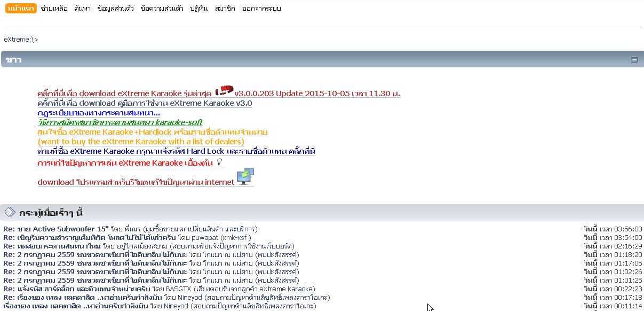The width and height of the screenshot is (644, 311).
Task: Click eXtreme:\> breadcrumb link
Action: click(21, 40)
